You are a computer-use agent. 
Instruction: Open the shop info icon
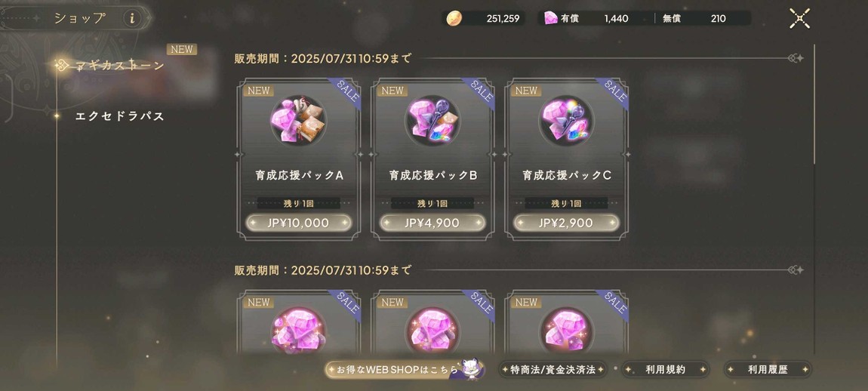point(132,18)
